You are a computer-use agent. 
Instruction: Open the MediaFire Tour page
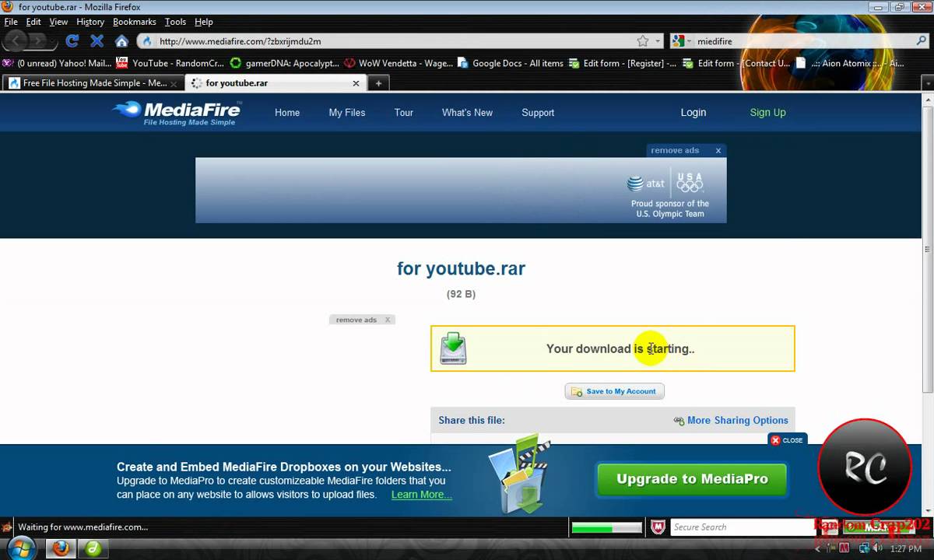[404, 113]
